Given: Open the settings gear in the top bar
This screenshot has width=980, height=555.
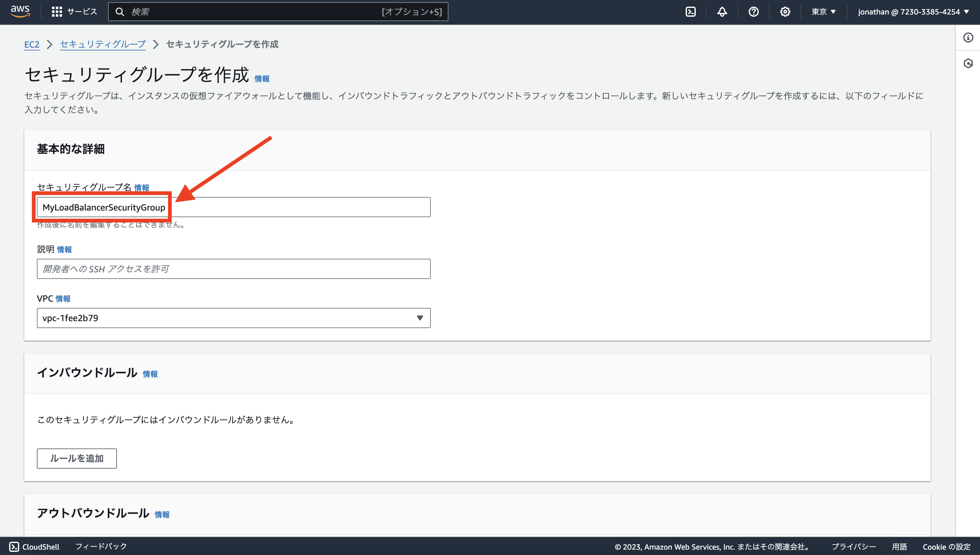Looking at the screenshot, I should click(785, 11).
